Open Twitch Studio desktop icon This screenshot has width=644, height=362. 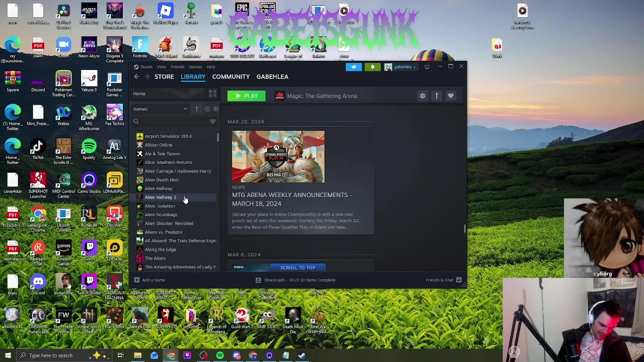tap(89, 284)
